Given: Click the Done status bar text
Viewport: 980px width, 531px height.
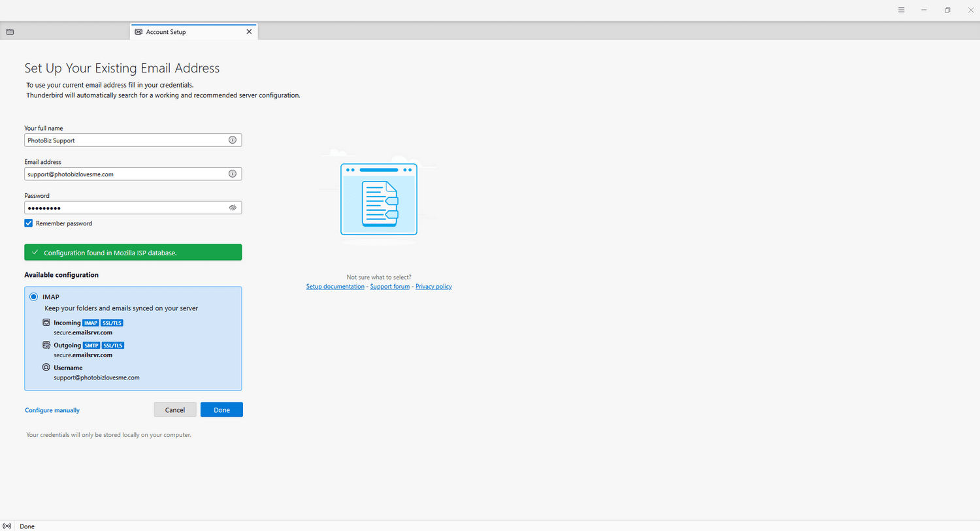Looking at the screenshot, I should pos(27,526).
